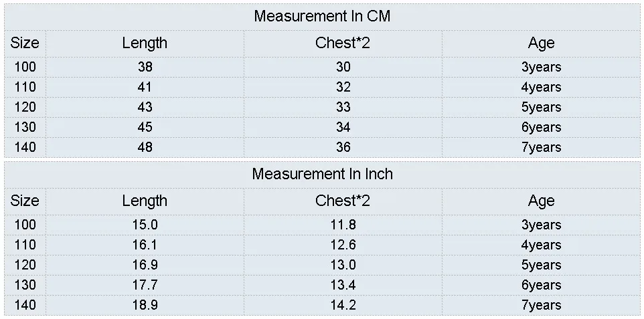The width and height of the screenshot is (644, 319).
Task: Click length value 48 for size 140
Action: pyautogui.click(x=145, y=147)
